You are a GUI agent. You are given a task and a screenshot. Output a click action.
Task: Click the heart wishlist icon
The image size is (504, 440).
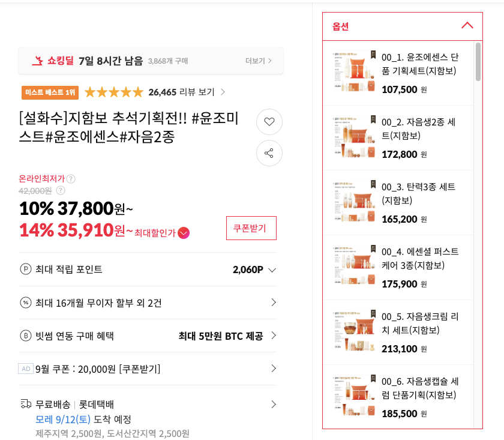269,122
